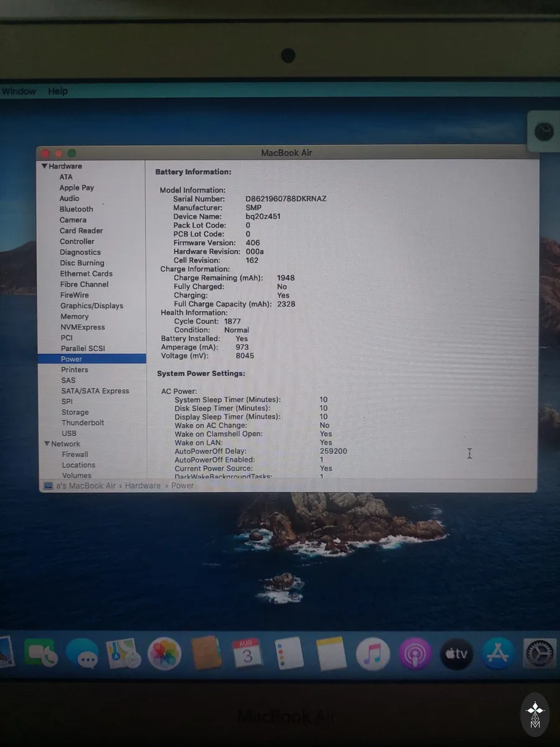
Task: Select Apple Pay in the sidebar
Action: point(77,187)
